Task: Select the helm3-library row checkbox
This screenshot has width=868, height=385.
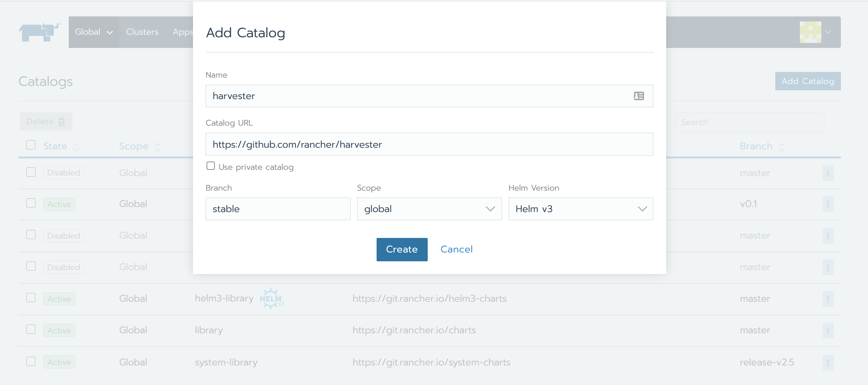Action: (31, 298)
